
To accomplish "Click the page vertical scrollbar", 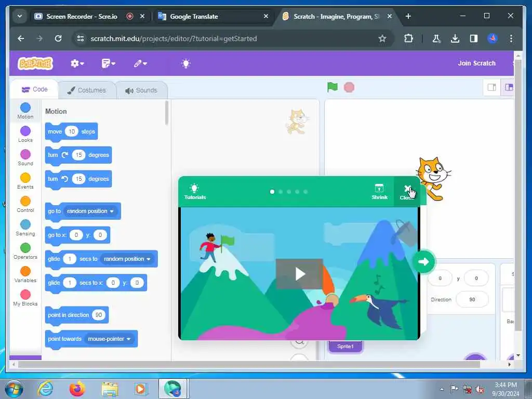I will [518, 195].
